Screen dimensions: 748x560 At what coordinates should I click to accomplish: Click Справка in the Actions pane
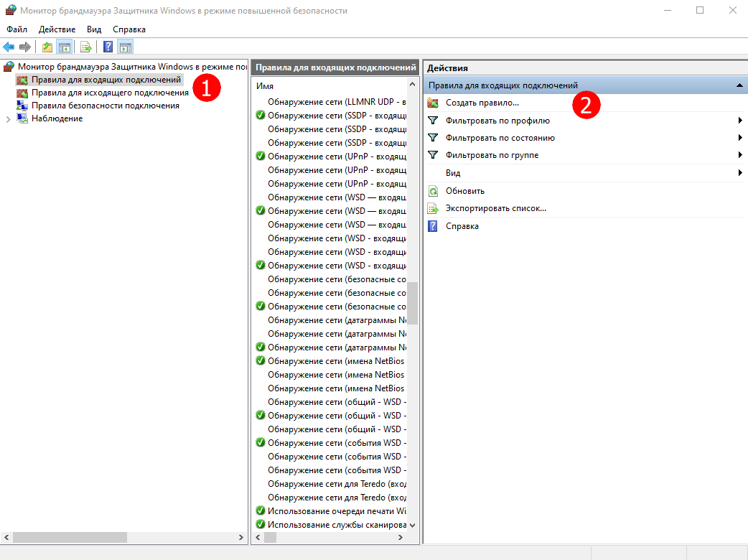(x=462, y=226)
